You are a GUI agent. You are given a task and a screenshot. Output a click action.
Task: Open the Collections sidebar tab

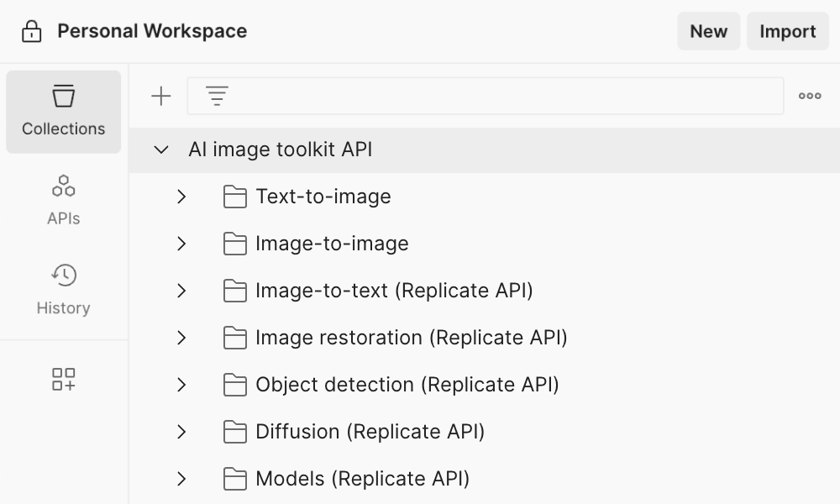click(64, 112)
